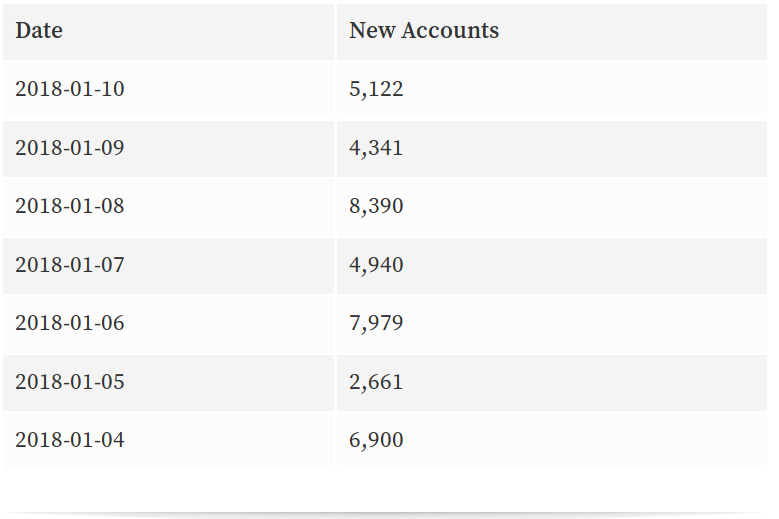Click the 5,122 new accounts value
This screenshot has width=779, height=519.
376,89
